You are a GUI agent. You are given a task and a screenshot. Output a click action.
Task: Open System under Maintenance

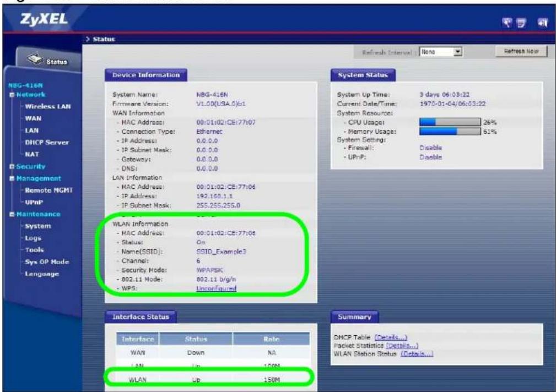(37, 226)
